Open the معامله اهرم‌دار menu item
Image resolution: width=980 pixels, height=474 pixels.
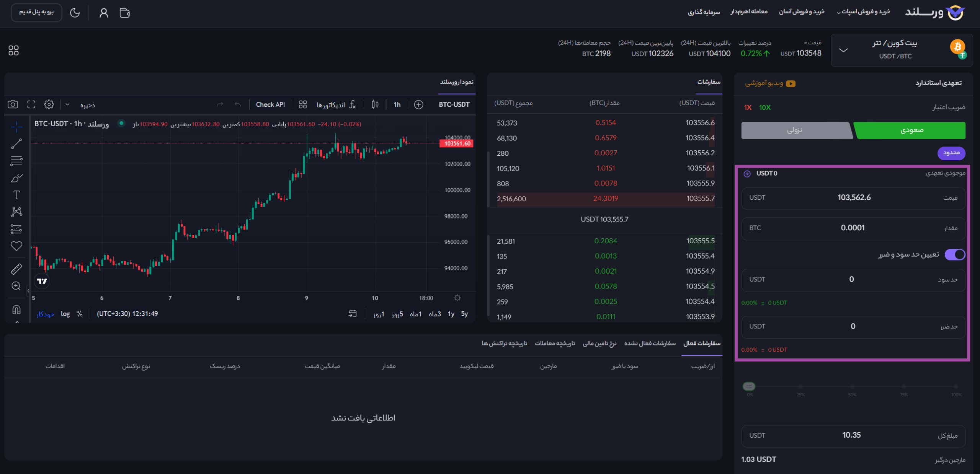click(749, 12)
